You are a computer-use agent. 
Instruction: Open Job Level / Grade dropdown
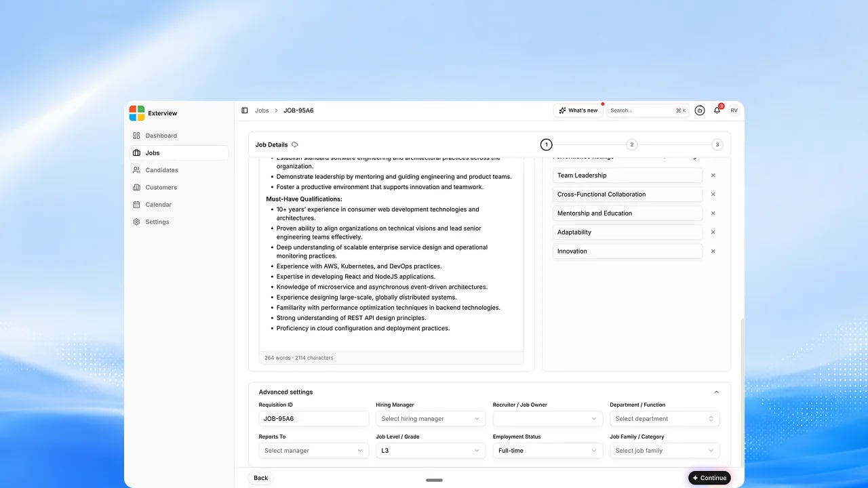[x=431, y=451]
